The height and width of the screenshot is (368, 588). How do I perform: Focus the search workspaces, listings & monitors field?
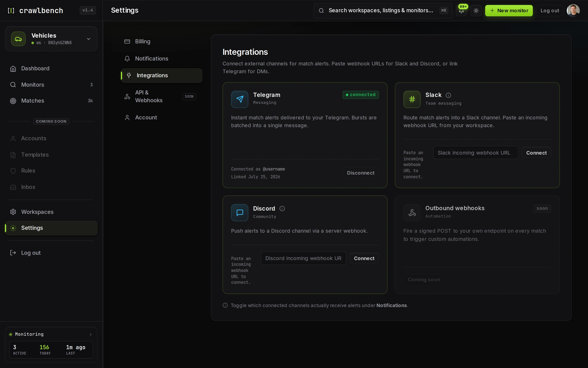pos(383,11)
